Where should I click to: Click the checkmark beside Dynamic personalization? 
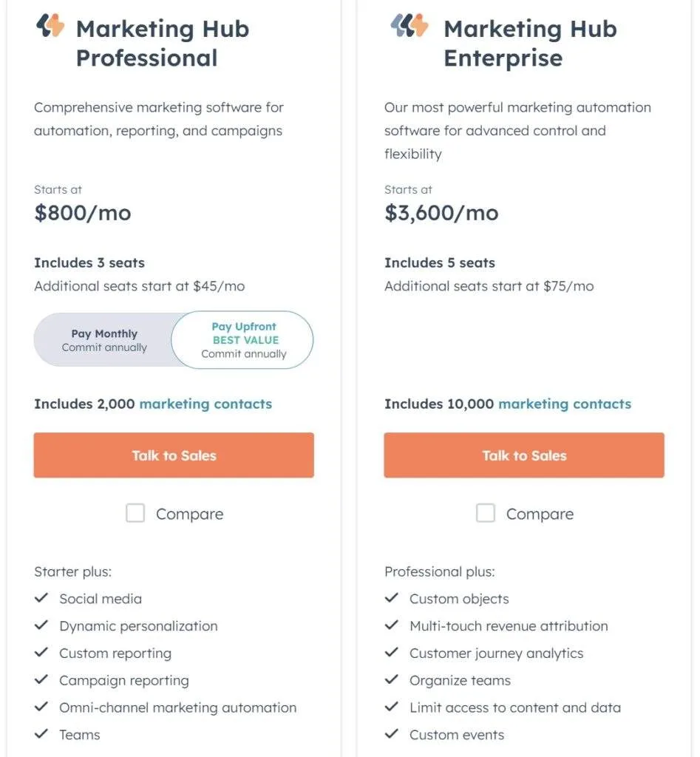42,625
